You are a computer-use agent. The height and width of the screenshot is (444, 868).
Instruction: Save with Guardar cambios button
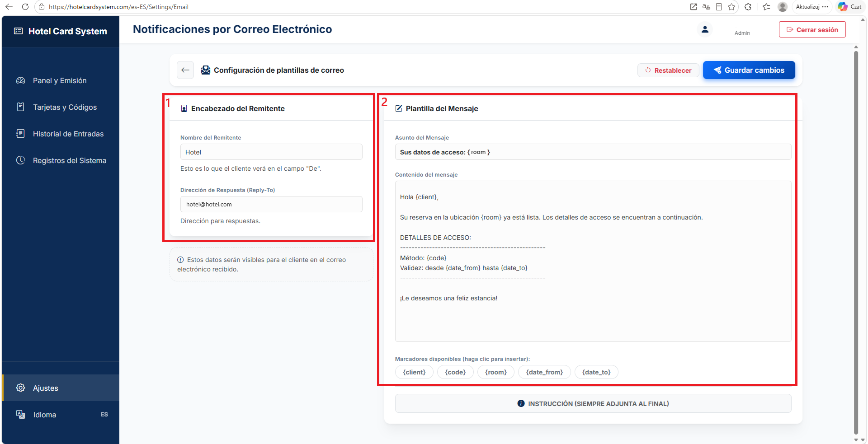click(749, 70)
